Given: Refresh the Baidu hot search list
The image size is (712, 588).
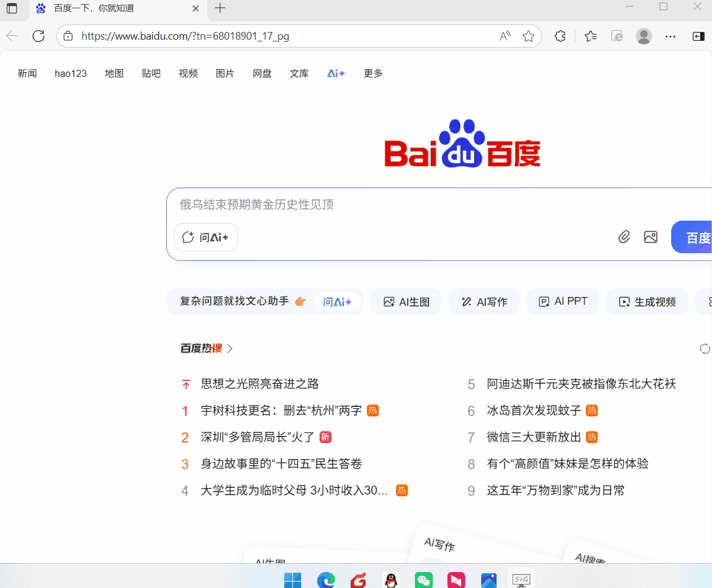Looking at the screenshot, I should 704,348.
